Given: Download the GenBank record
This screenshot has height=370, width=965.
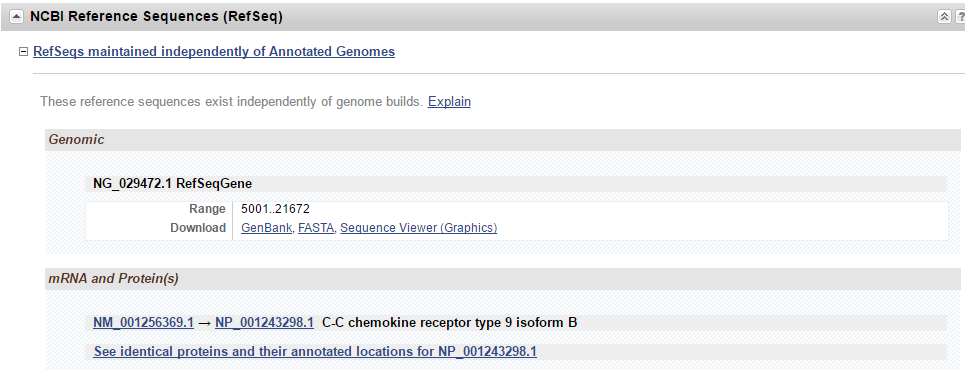Looking at the screenshot, I should [x=266, y=228].
